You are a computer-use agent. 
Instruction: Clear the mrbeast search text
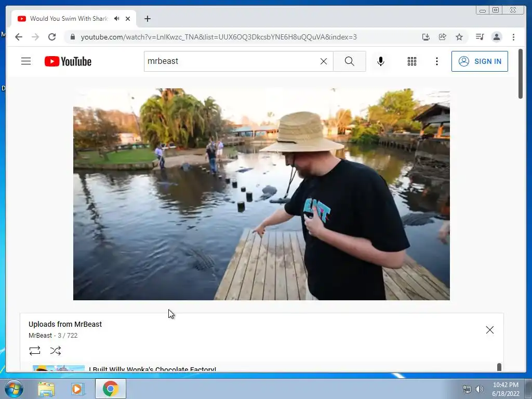[x=324, y=61]
